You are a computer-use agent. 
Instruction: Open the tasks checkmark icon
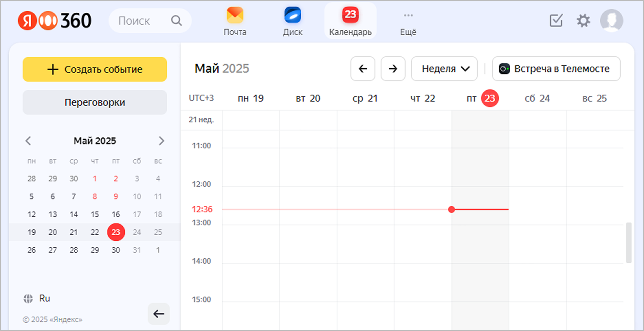556,21
